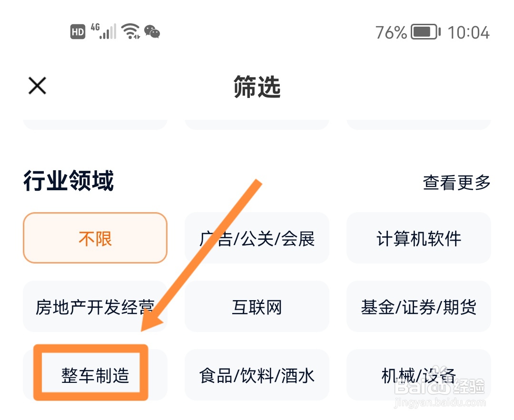Screen dimensions: 514x420
Task: Select the 不限 industry option
Action: [x=95, y=238]
